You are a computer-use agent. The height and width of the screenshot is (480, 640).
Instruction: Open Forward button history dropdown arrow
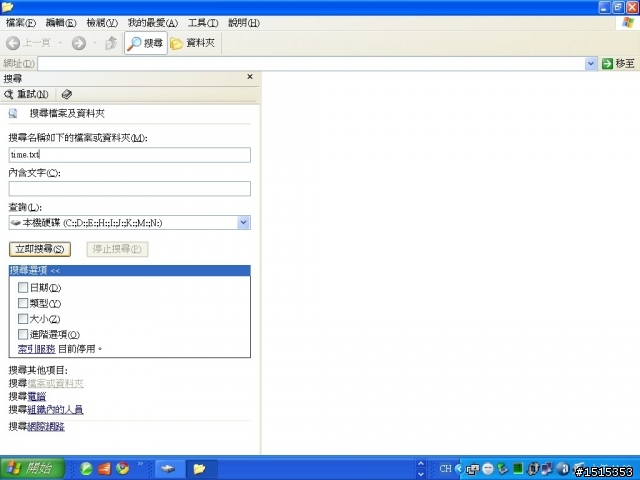pyautogui.click(x=94, y=43)
